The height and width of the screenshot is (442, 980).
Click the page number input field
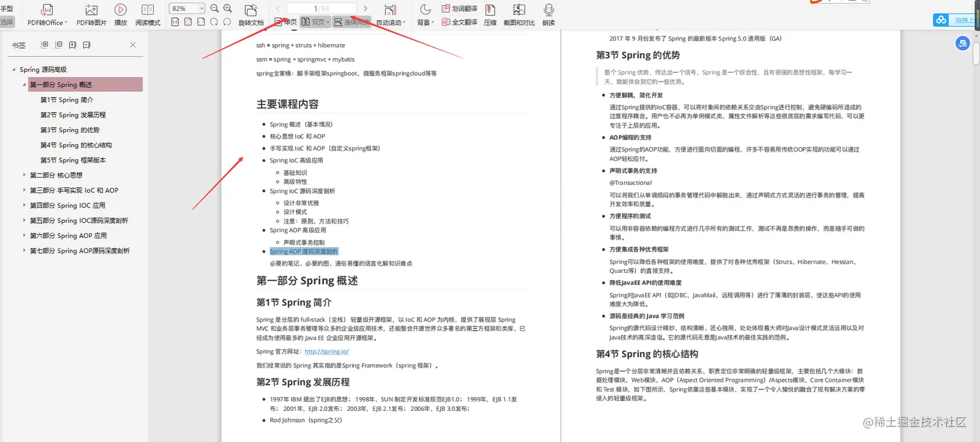[321, 8]
